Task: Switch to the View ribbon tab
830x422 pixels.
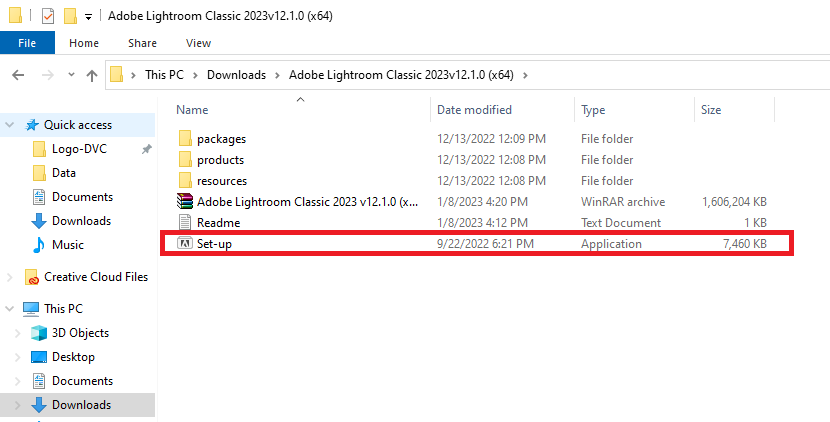Action: pos(198,43)
